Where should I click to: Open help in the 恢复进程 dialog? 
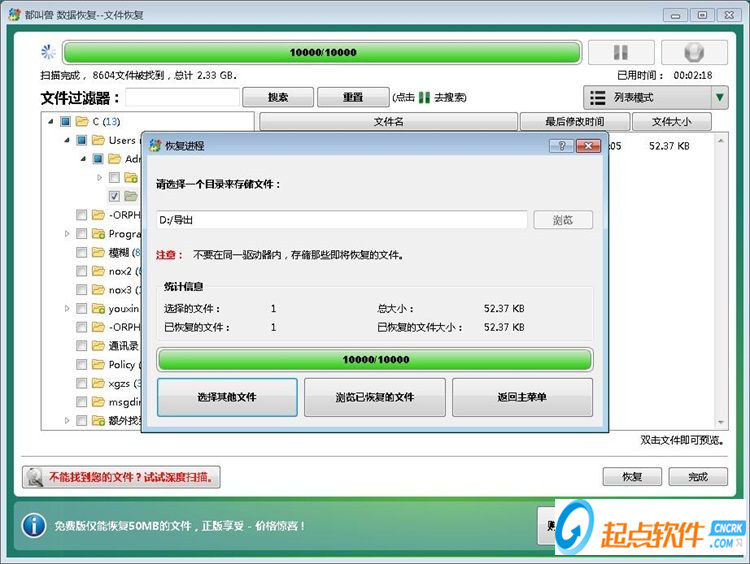pyautogui.click(x=562, y=145)
